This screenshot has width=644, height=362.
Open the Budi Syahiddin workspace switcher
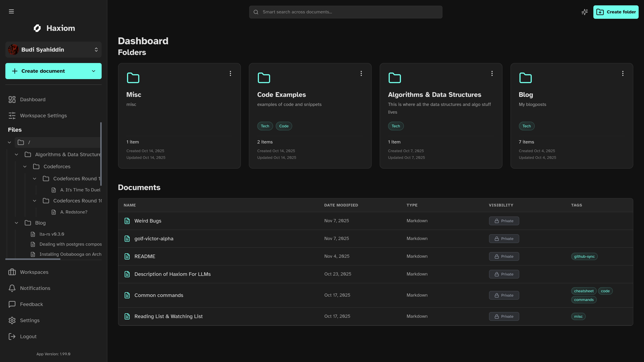tap(53, 50)
